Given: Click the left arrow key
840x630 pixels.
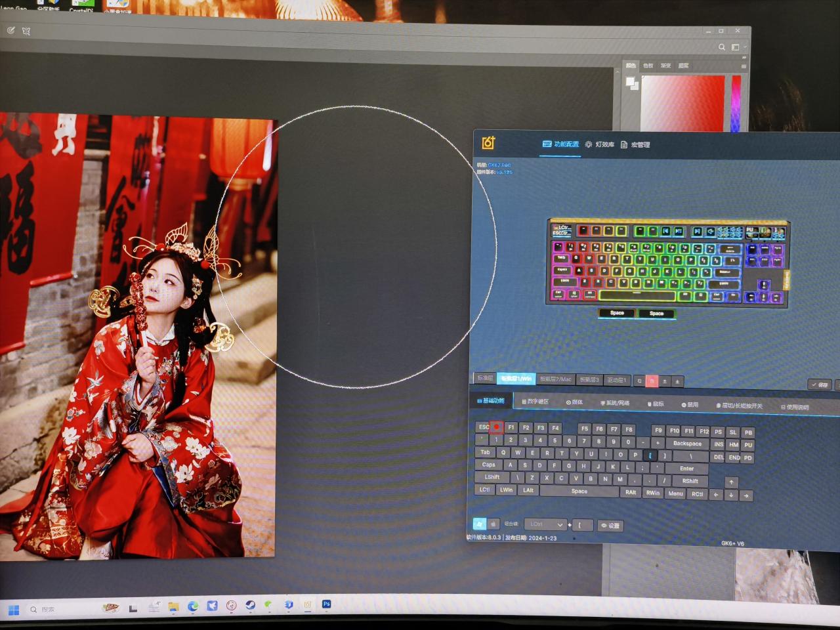Looking at the screenshot, I should 717,495.
